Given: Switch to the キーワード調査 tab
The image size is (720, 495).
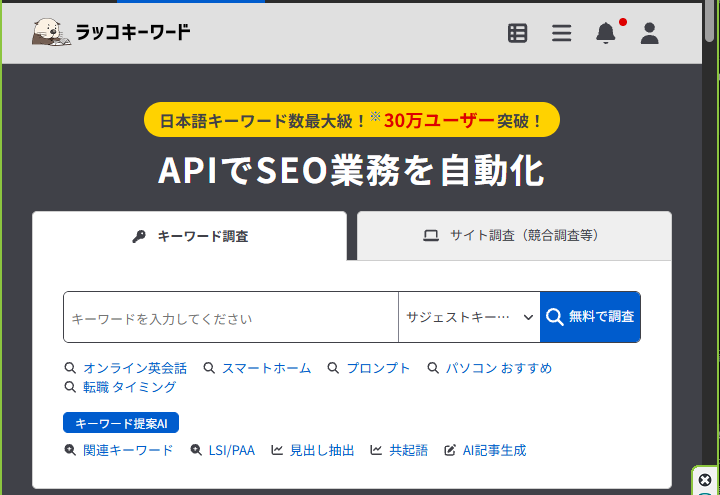Looking at the screenshot, I should coord(190,236).
